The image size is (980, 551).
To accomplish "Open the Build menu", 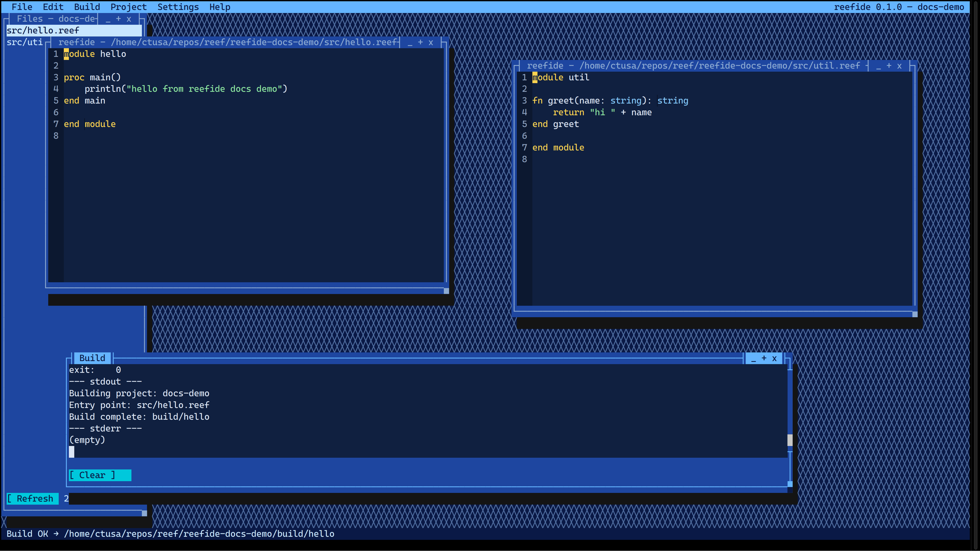I will [87, 7].
